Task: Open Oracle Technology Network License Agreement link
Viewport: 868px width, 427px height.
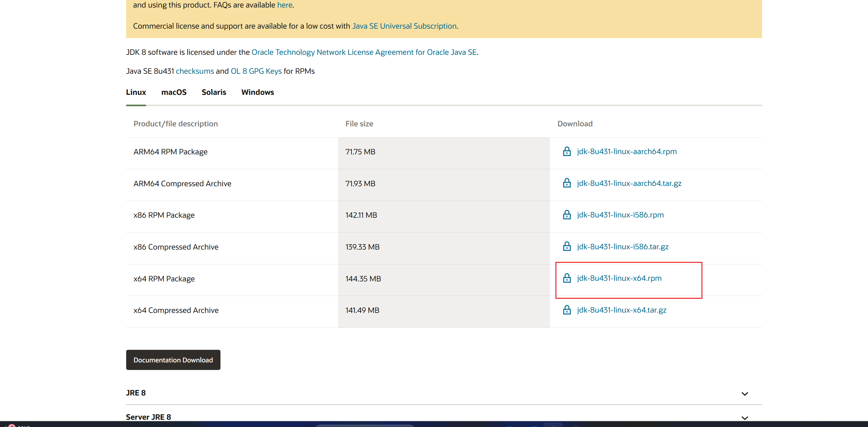Action: [364, 52]
